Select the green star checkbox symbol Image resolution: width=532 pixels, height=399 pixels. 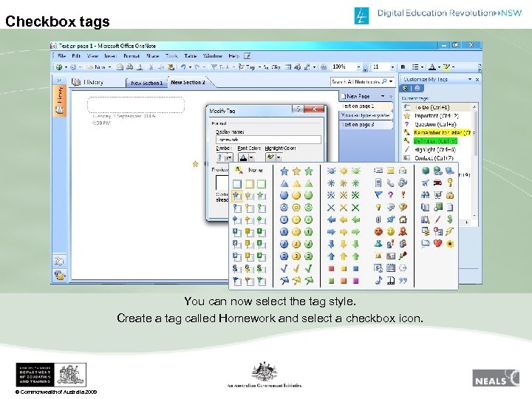click(262, 196)
